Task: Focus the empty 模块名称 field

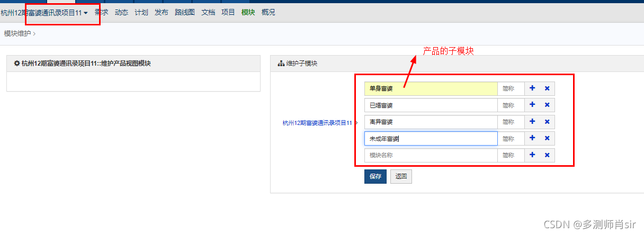Action: (431, 155)
